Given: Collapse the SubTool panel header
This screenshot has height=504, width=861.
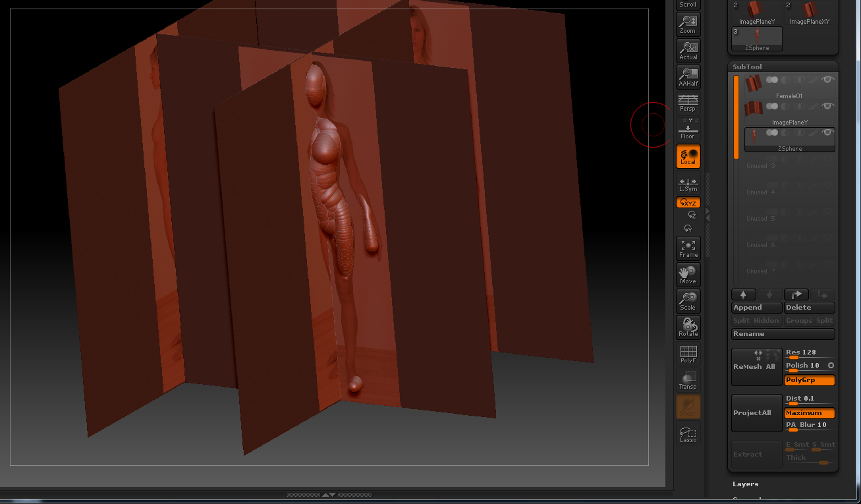Looking at the screenshot, I should tap(747, 67).
